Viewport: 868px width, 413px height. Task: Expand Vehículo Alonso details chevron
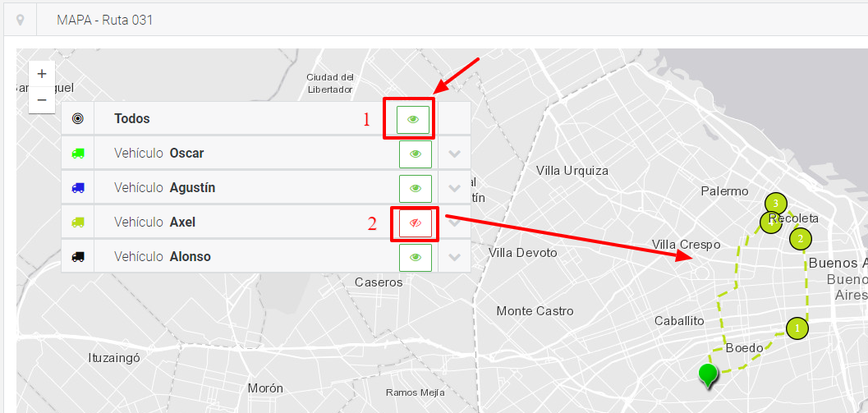[x=455, y=257]
